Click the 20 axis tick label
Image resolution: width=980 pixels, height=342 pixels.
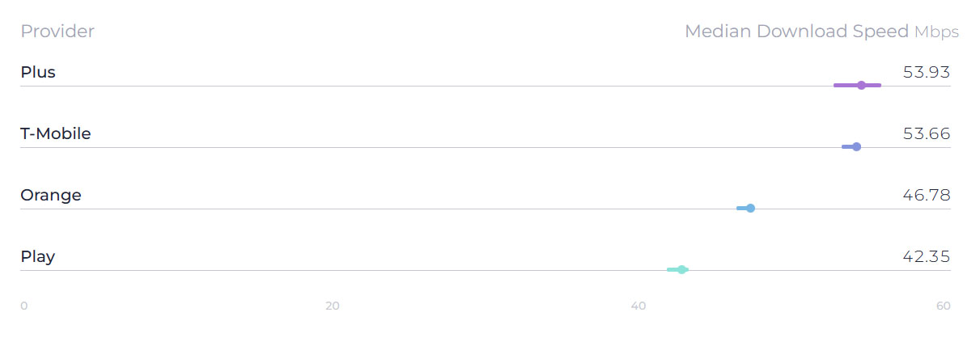(x=332, y=306)
